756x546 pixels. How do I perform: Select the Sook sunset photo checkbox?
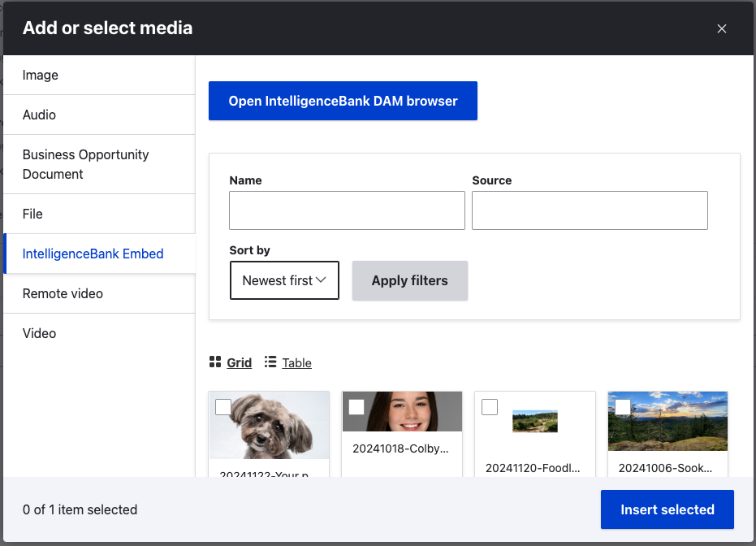(623, 407)
